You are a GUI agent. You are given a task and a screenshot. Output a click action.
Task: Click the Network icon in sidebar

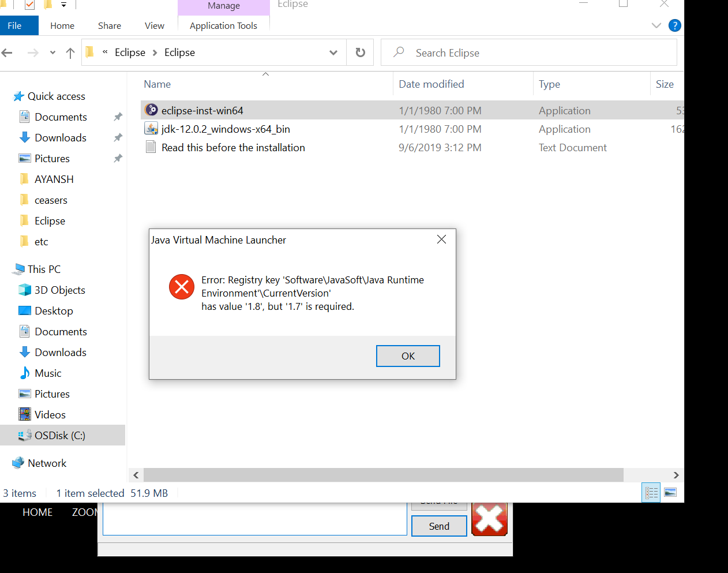coord(18,463)
